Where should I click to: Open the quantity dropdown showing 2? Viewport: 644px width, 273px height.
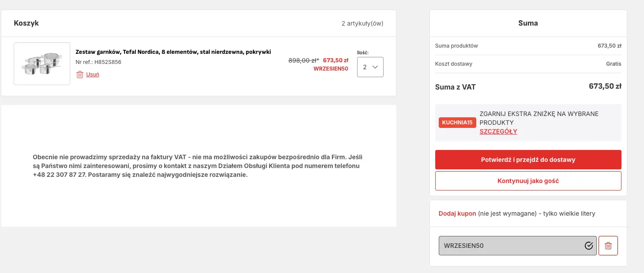[370, 67]
